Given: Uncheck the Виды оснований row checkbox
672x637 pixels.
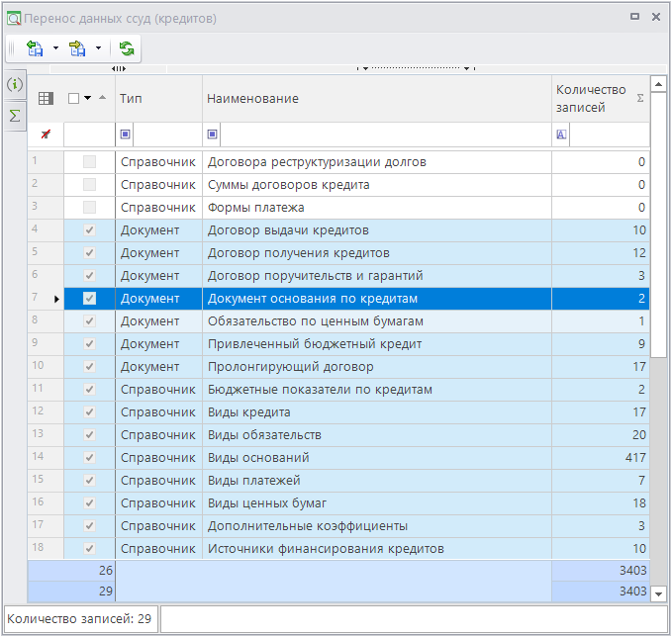Looking at the screenshot, I should [x=89, y=458].
